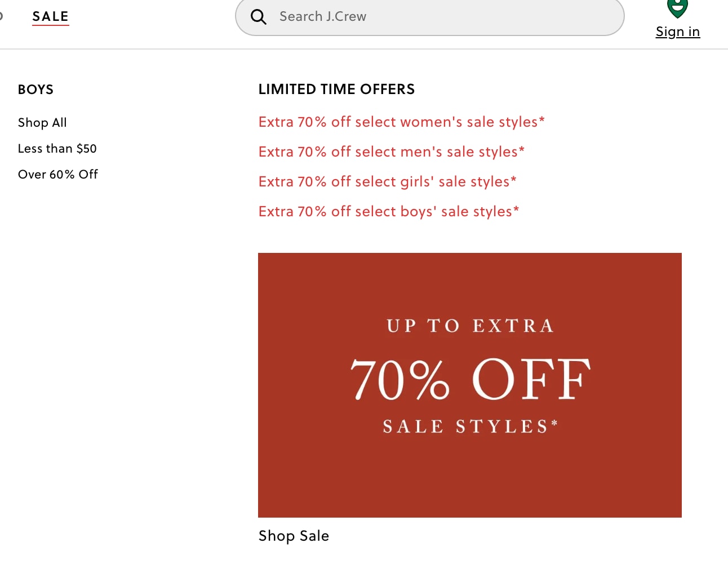Viewport: 728px width, 570px height.
Task: Open Shop All under Boys
Action: [x=42, y=122]
